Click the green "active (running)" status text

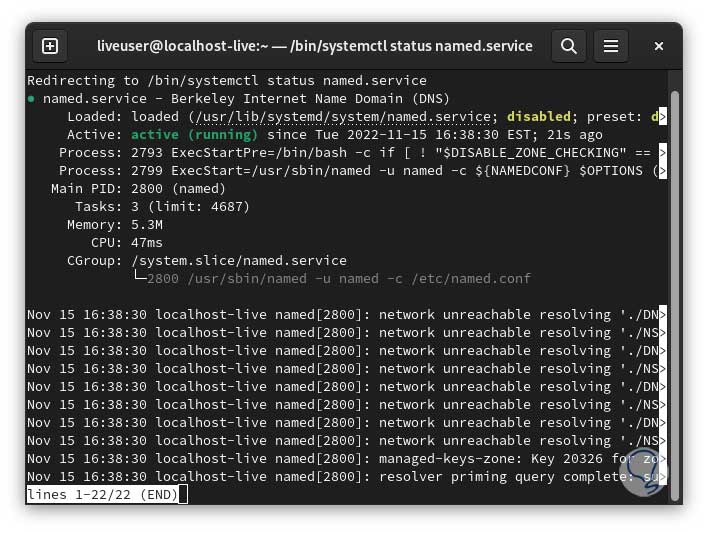pos(194,135)
